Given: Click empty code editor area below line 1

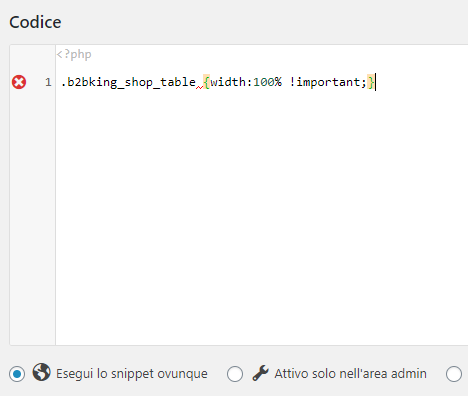Looking at the screenshot, I should (x=262, y=217).
